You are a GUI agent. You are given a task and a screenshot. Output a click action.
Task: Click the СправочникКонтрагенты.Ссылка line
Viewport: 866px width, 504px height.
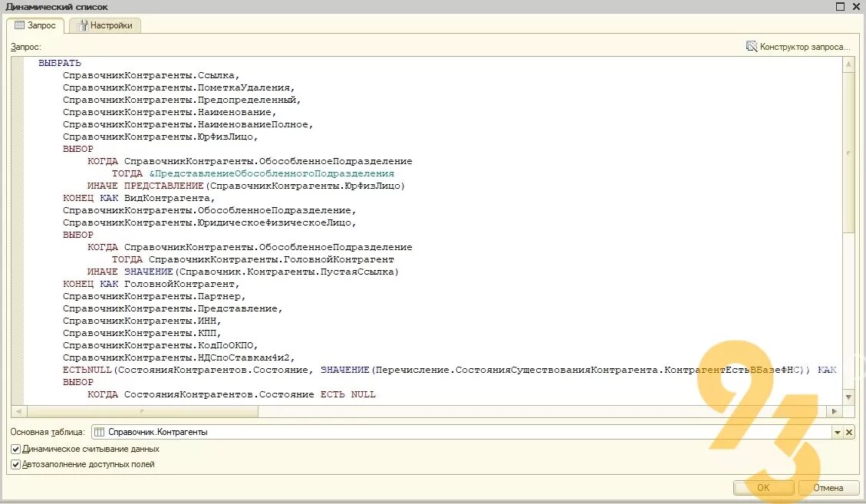(x=151, y=75)
